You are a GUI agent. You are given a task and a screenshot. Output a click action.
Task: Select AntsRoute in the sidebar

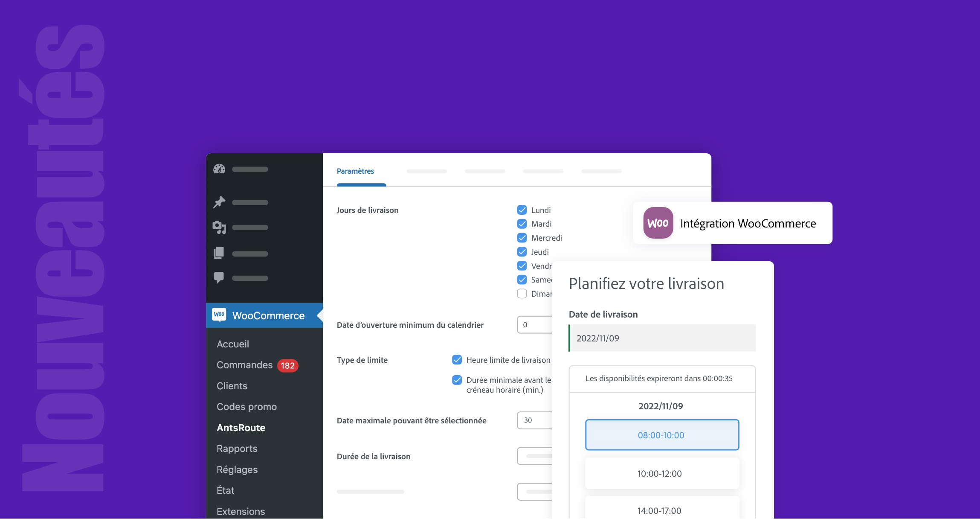tap(241, 428)
